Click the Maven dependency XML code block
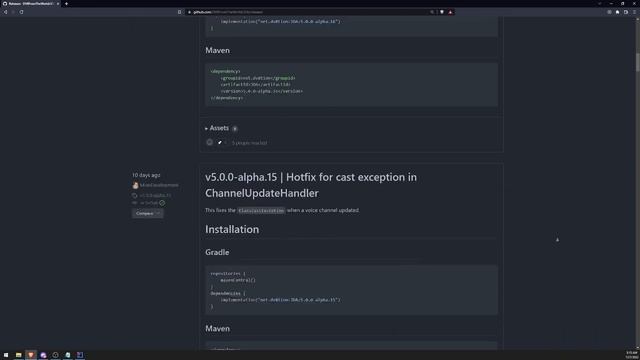640x360 pixels. point(351,84)
